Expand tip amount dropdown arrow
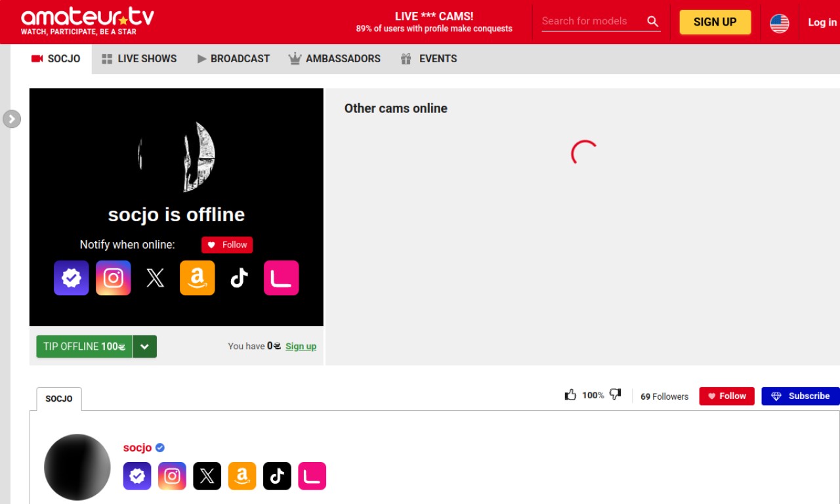Image resolution: width=840 pixels, height=504 pixels. (x=145, y=346)
